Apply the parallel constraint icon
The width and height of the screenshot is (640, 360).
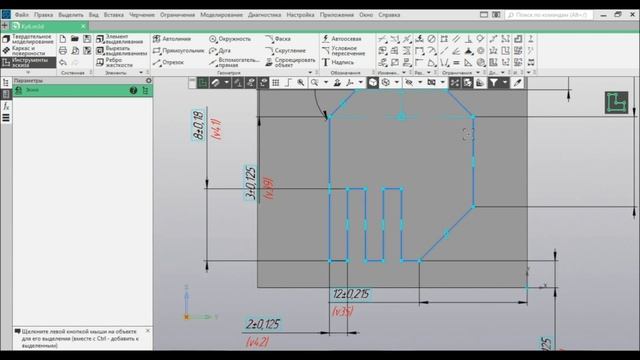456,39
